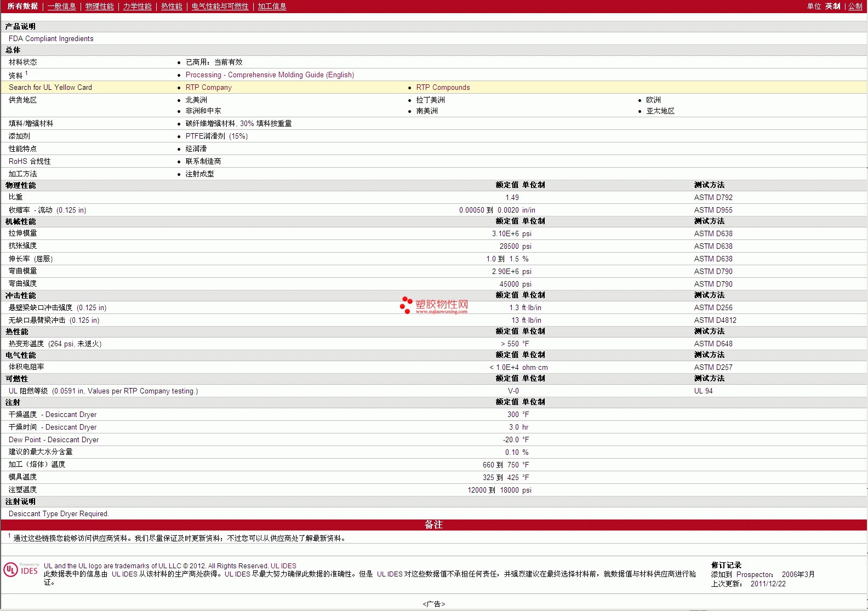Click 无缺口悬臂梁冲击 row label

pos(54,321)
